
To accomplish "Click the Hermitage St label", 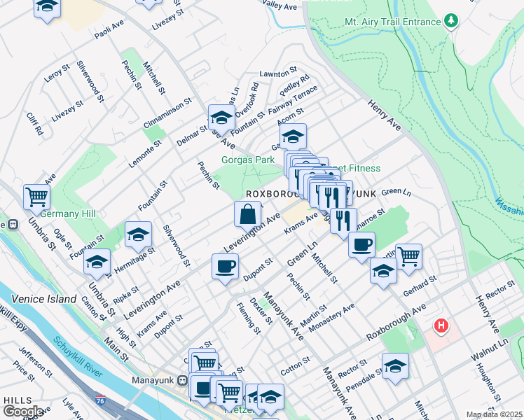I will 135,260.
